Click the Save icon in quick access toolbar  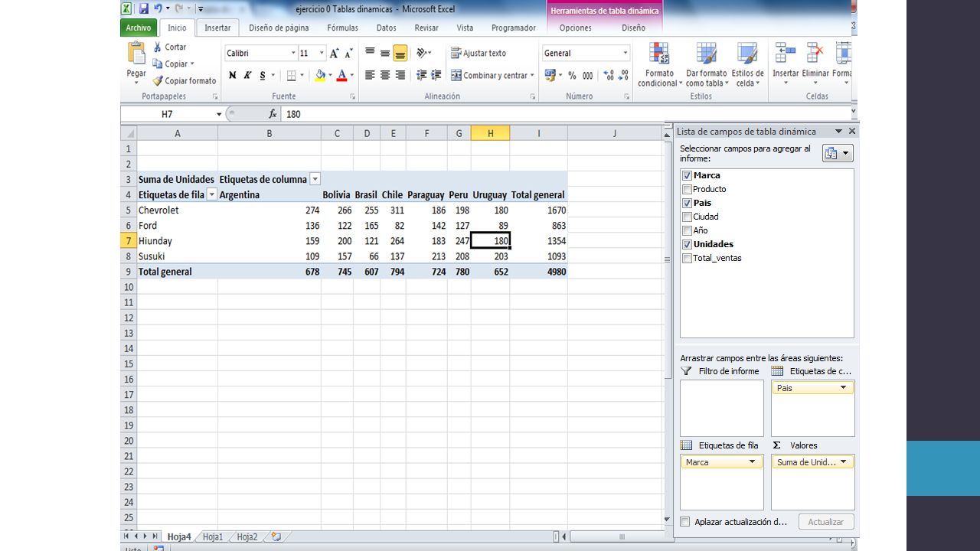144,8
